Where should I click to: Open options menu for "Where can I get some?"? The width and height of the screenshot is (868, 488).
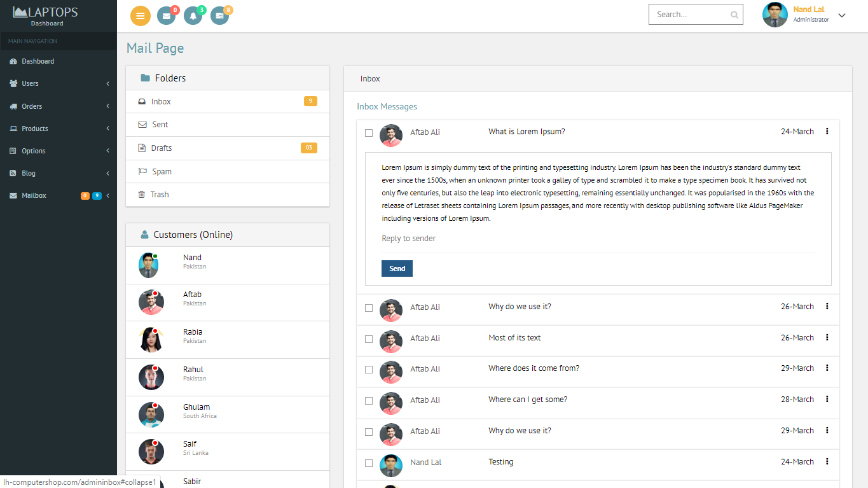(x=827, y=399)
